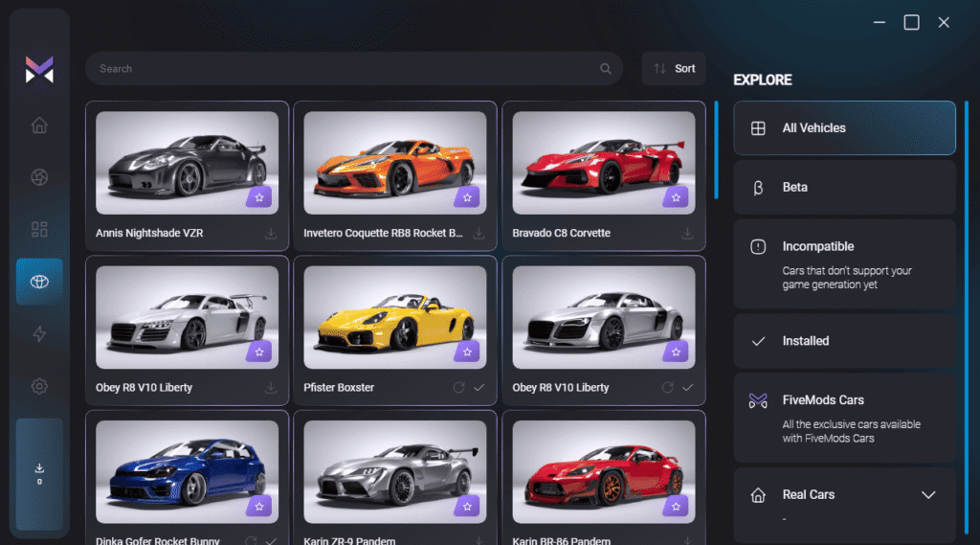
Task: Open the downloads queue at sidebar bottom
Action: pyautogui.click(x=39, y=474)
